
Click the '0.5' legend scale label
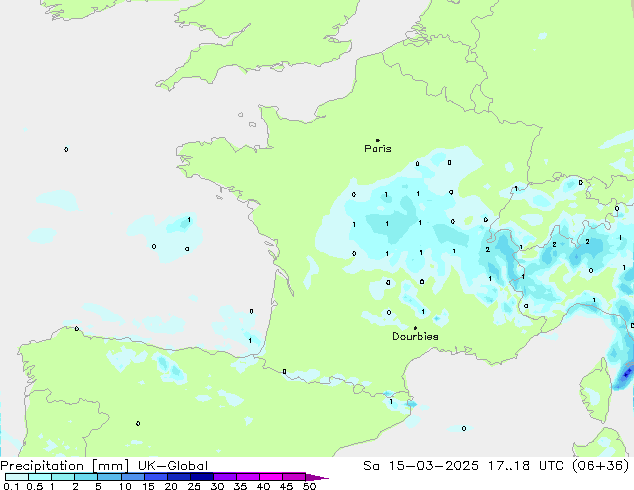point(35,486)
